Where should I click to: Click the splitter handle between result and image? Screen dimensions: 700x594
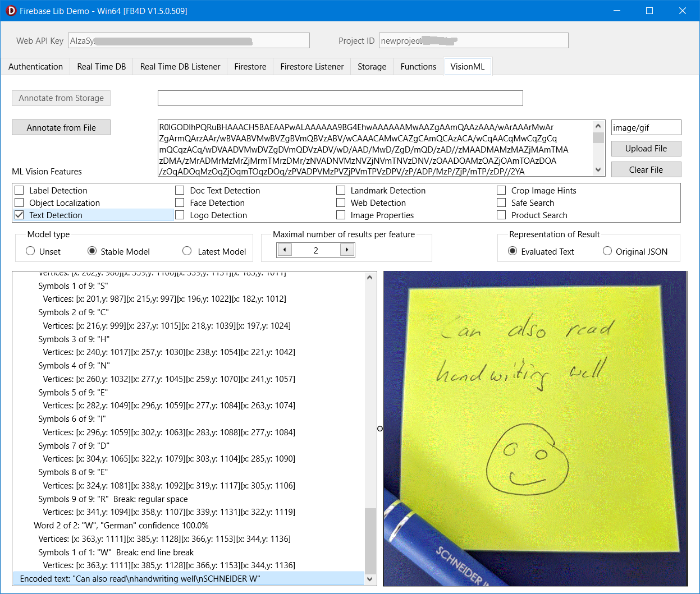[x=380, y=429]
